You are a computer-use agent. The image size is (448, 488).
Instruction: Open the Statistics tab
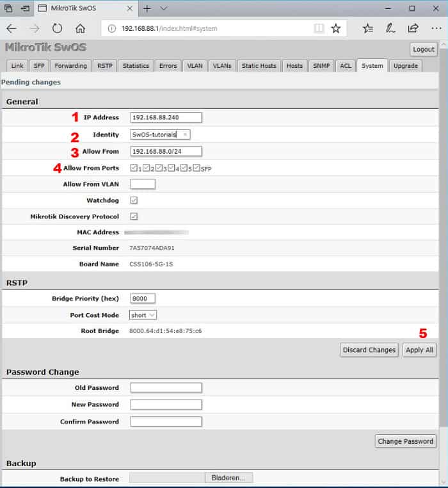[136, 66]
